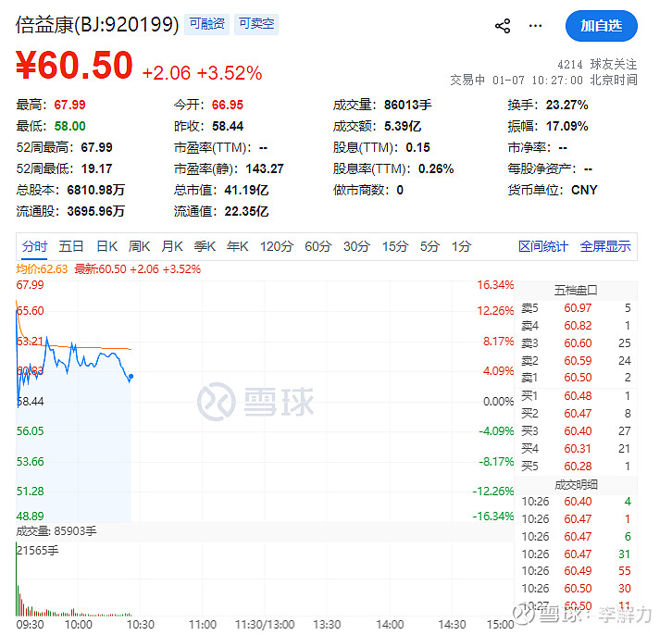Click the 最低 value 58.00

(x=69, y=127)
